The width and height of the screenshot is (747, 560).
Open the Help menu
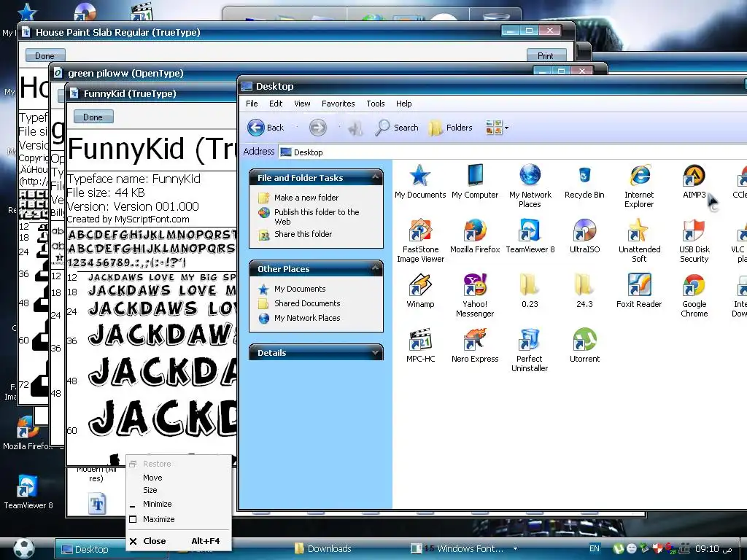pos(403,104)
